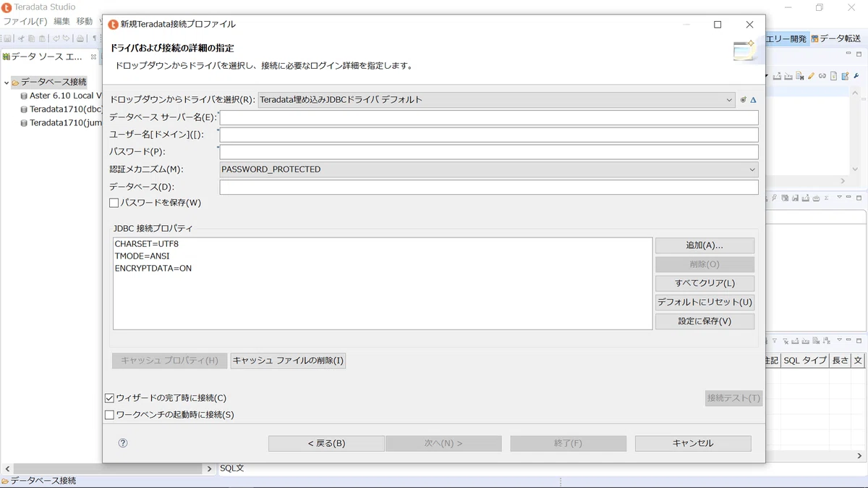Screen dimensions: 868x488
Task: Maximize the top right view panel
Action: (859, 54)
